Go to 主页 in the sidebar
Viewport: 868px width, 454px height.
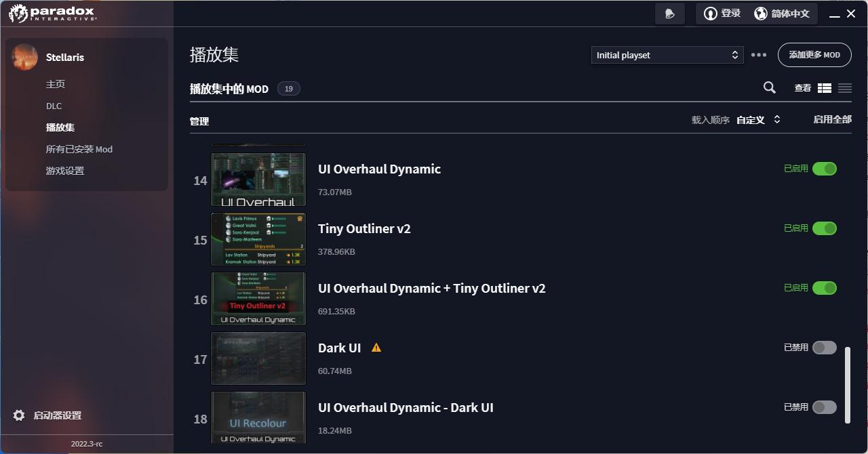click(56, 84)
